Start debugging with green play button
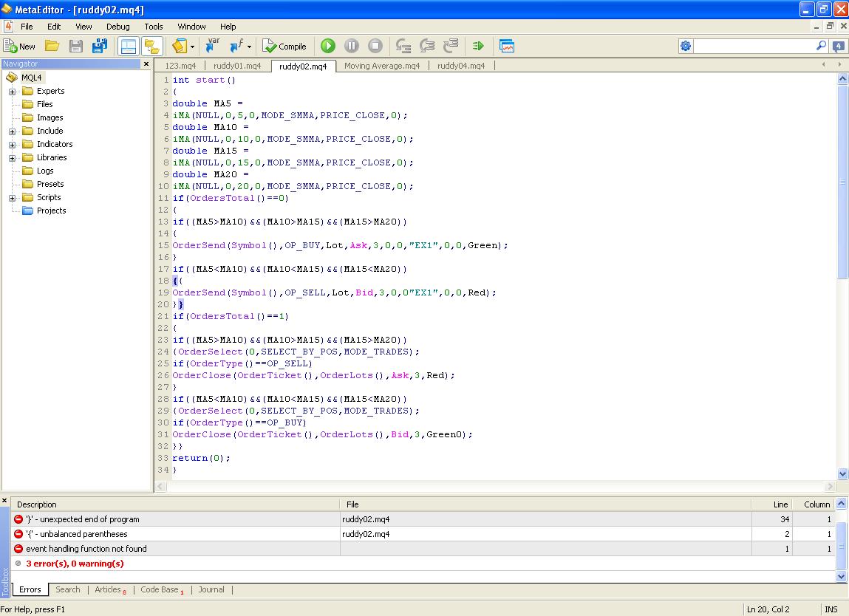Image resolution: width=849 pixels, height=616 pixels. [x=328, y=46]
